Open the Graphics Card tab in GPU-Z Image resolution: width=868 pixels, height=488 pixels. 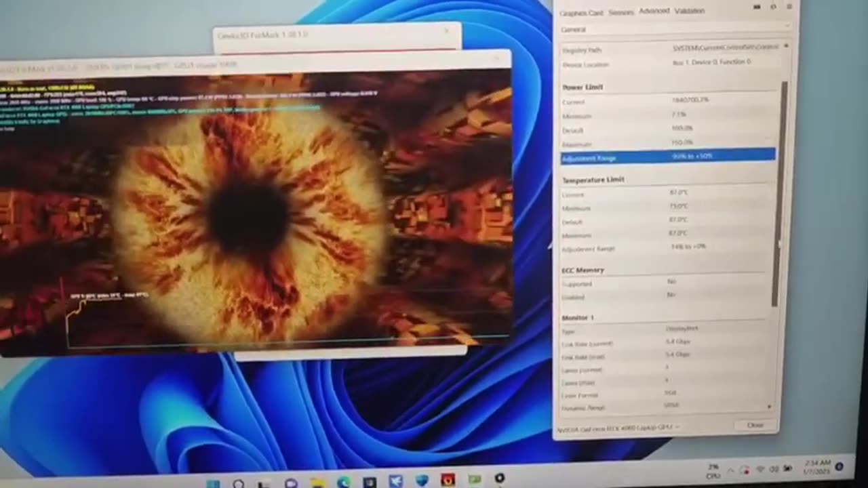(581, 13)
